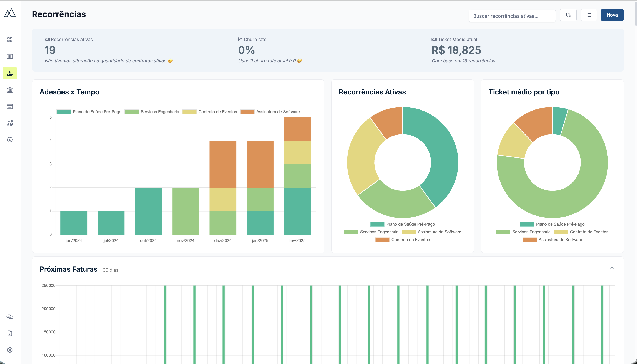Open the growth chart icon in sidebar
The image size is (637, 364).
[x=10, y=123]
